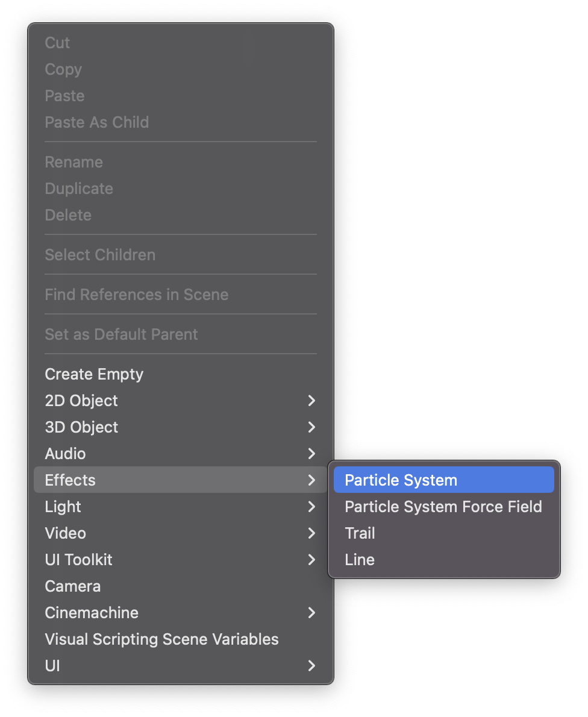Viewport: 588px width, 717px height.
Task: Expand the UI submenu arrow
Action: pyautogui.click(x=311, y=666)
